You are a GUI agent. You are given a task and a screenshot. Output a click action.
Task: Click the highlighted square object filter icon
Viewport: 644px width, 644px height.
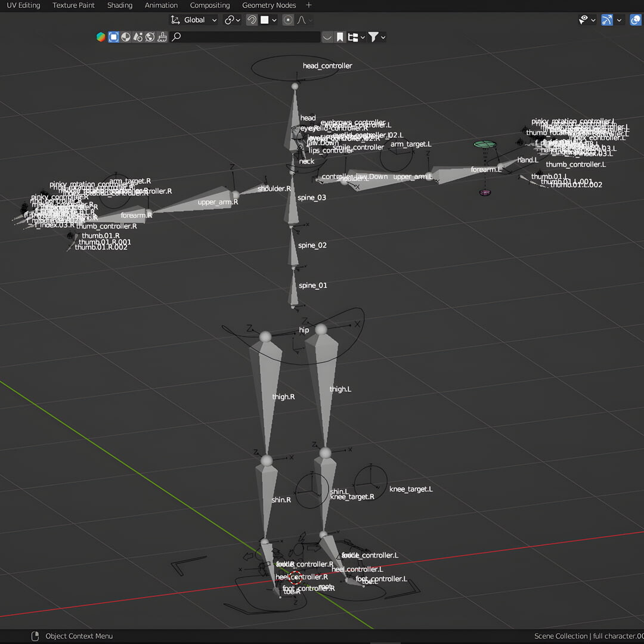click(113, 37)
